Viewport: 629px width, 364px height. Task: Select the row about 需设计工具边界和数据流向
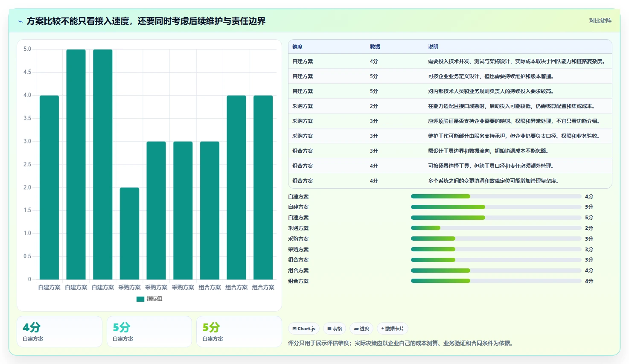point(450,151)
